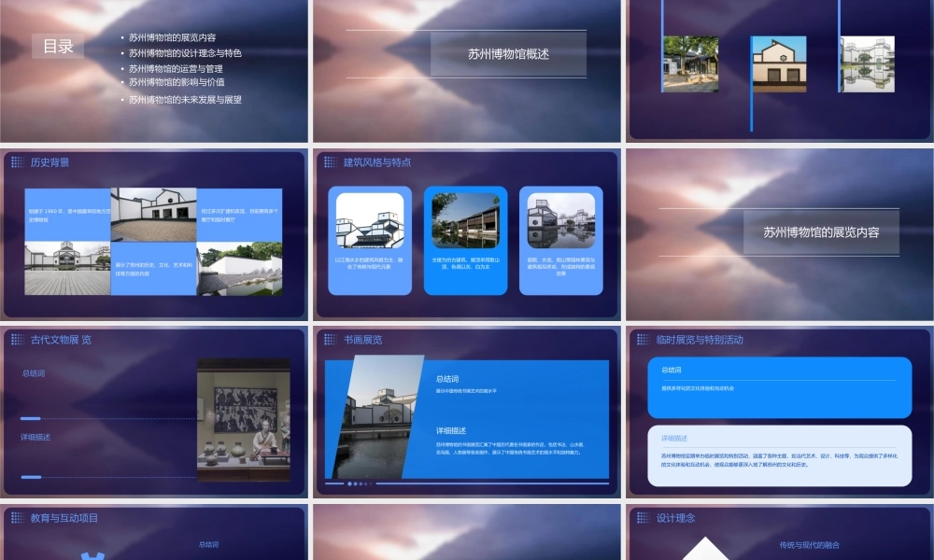Click the middle museum gate photo in top-right slide
This screenshot has height=560, width=934.
pyautogui.click(x=778, y=64)
